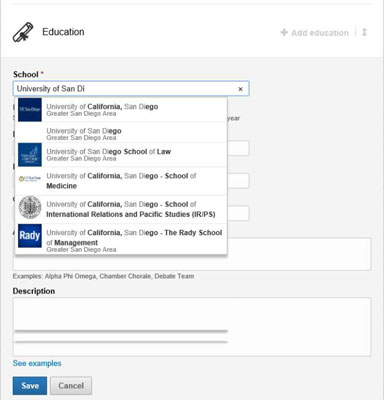Click the Education section heading
The height and width of the screenshot is (400, 384).
[x=63, y=32]
